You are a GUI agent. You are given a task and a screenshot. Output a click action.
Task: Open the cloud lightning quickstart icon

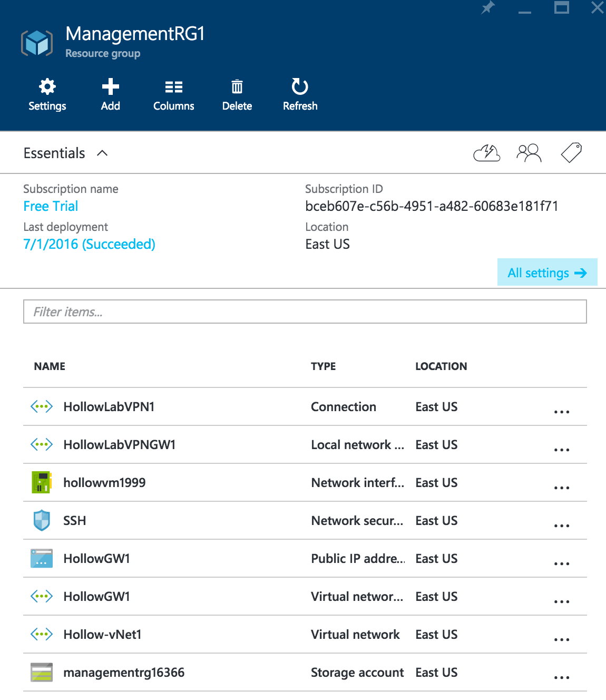tap(487, 153)
